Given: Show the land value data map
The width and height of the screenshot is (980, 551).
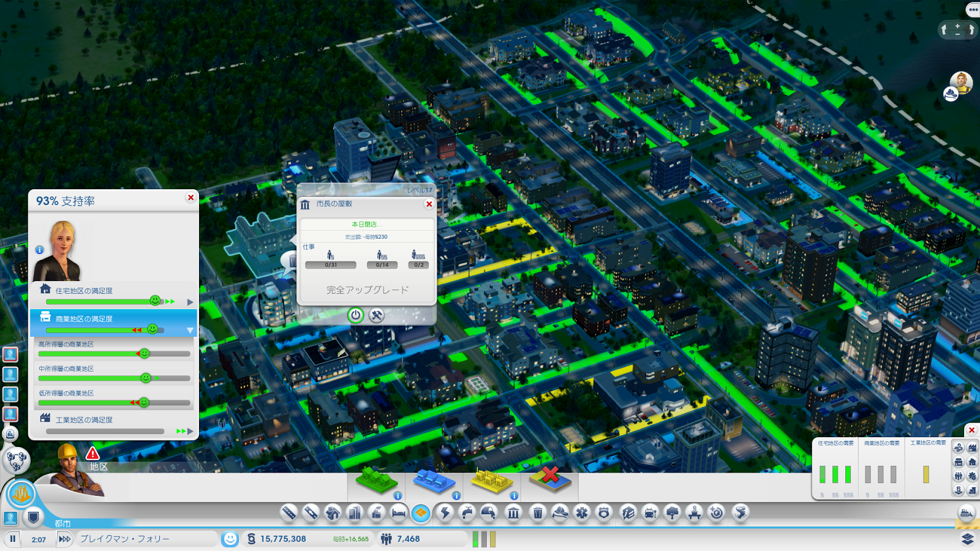Looking at the screenshot, I should point(959,490).
